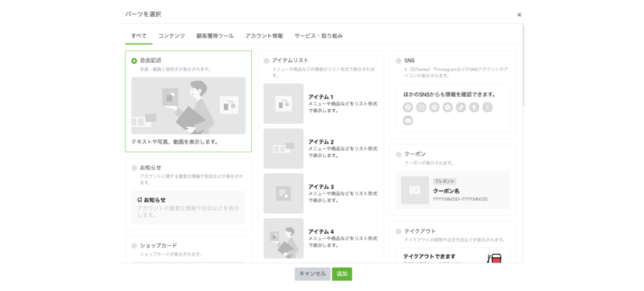Screen dimensions: 644x291
Task: Click the アイテム 3 title text
Action: [x=321, y=186]
